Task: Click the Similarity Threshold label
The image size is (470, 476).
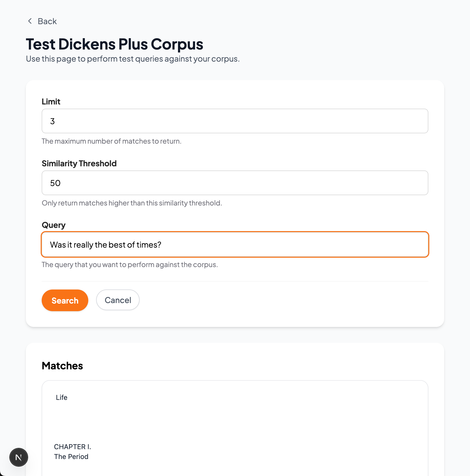Action: 79,163
